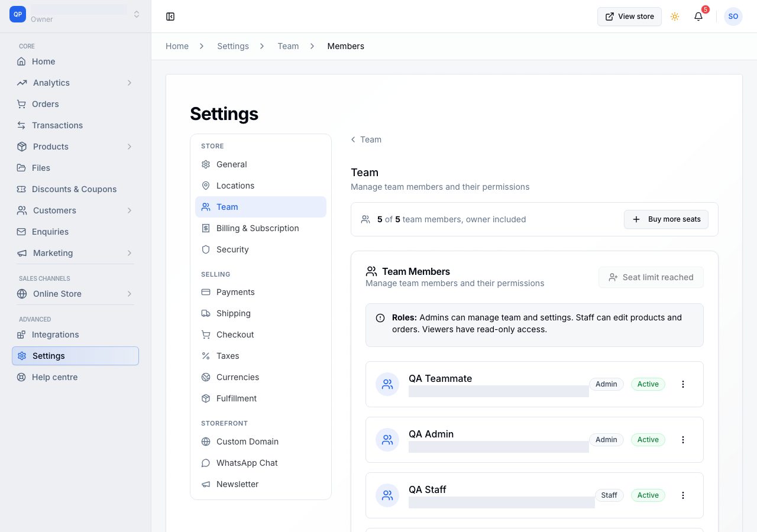Navigate to Settings breadcrumb
This screenshot has height=532, width=757.
233,46
